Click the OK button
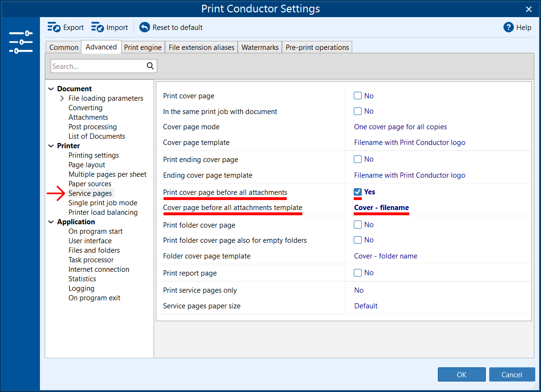Image resolution: width=541 pixels, height=392 pixels. (462, 374)
